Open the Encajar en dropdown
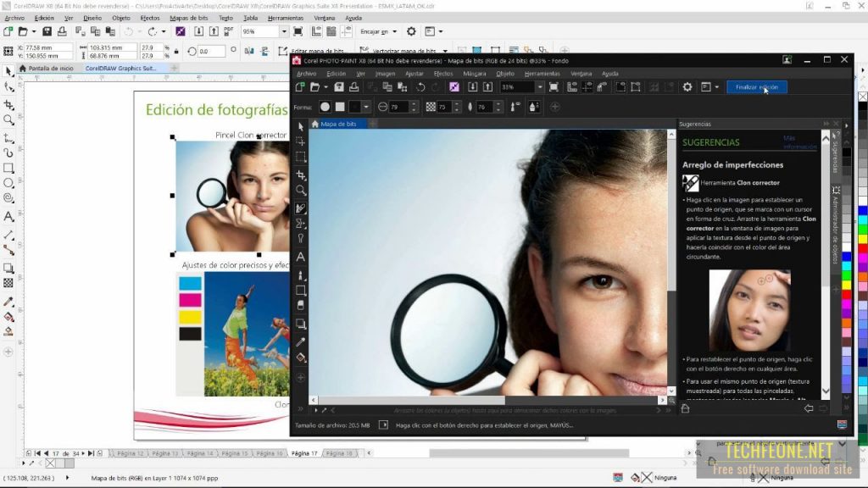The image size is (868, 488). tap(379, 31)
